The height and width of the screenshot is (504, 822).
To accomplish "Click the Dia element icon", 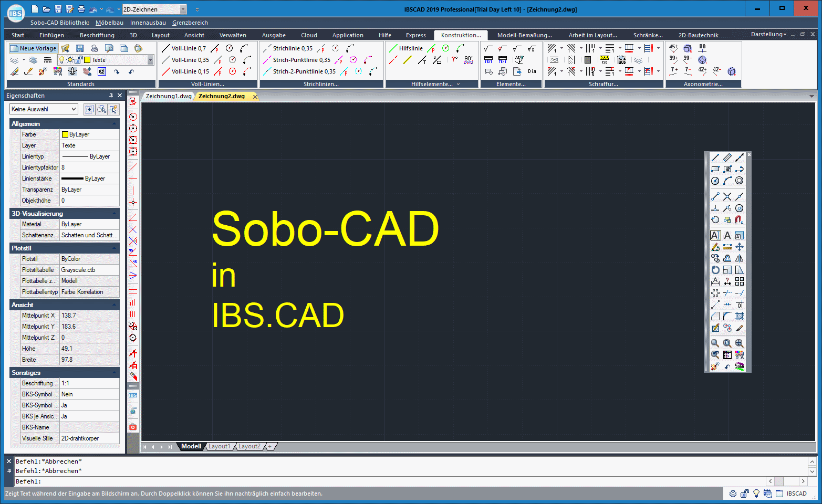I will tap(532, 71).
